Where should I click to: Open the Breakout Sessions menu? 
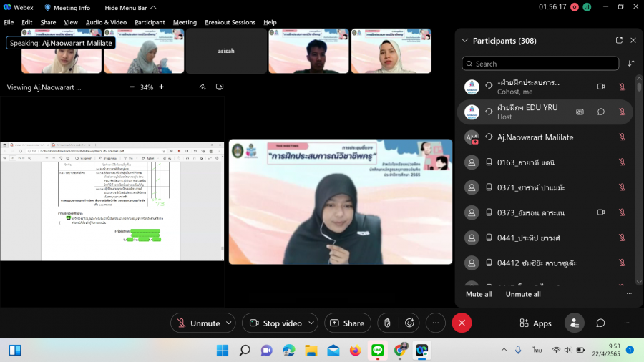pos(230,22)
